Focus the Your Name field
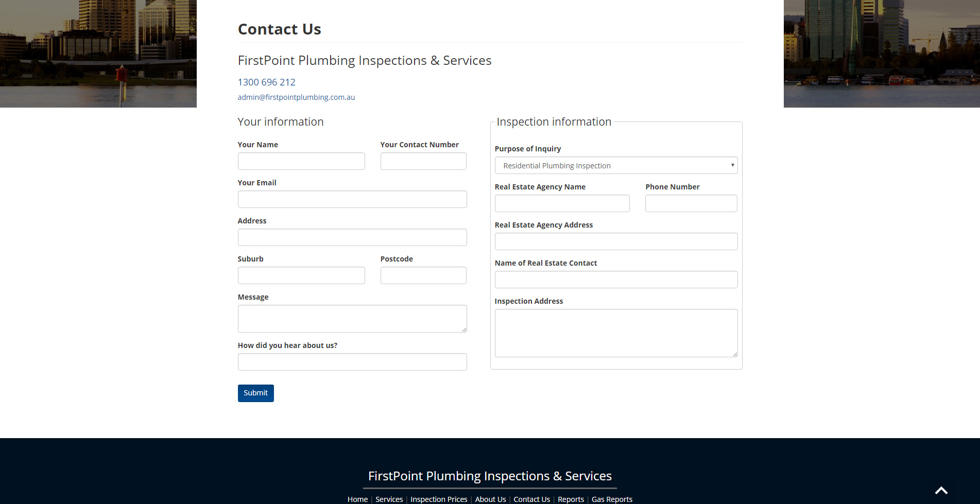The height and width of the screenshot is (504, 980). coord(301,161)
